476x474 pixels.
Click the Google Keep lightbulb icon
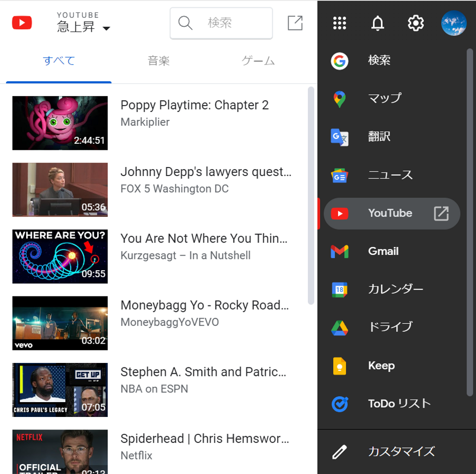pos(340,366)
